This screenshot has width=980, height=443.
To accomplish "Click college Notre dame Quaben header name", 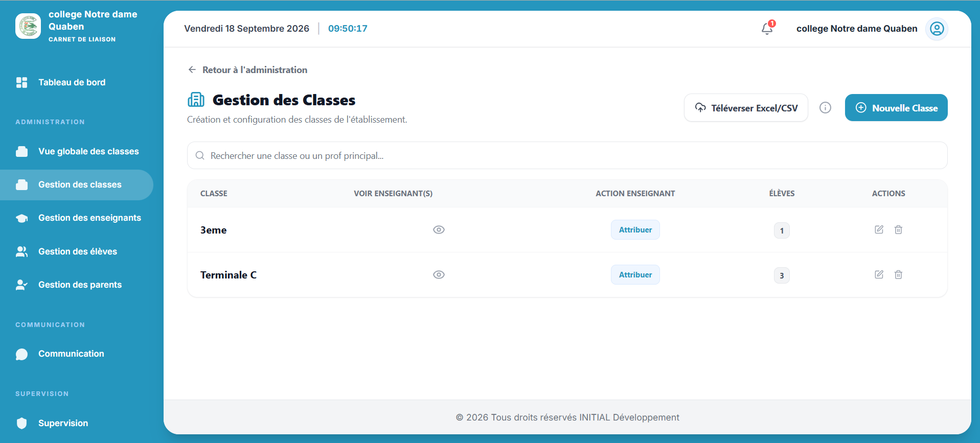I will coord(857,29).
